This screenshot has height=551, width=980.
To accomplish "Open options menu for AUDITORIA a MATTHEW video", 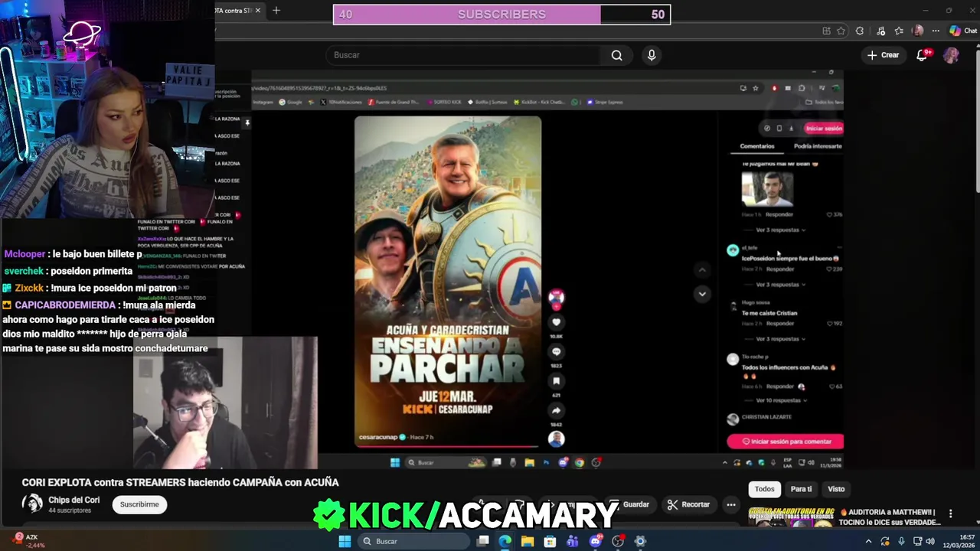I will (x=950, y=514).
